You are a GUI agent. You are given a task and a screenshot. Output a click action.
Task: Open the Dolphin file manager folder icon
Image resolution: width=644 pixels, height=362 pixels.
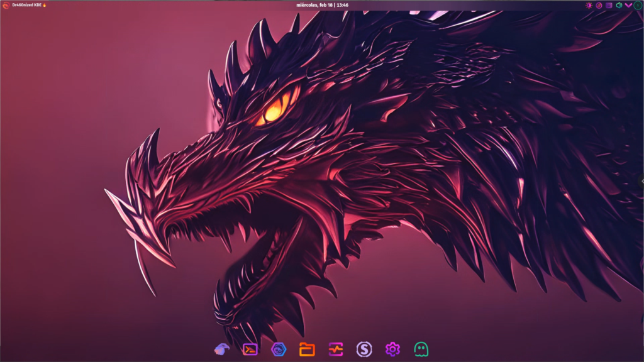point(306,349)
